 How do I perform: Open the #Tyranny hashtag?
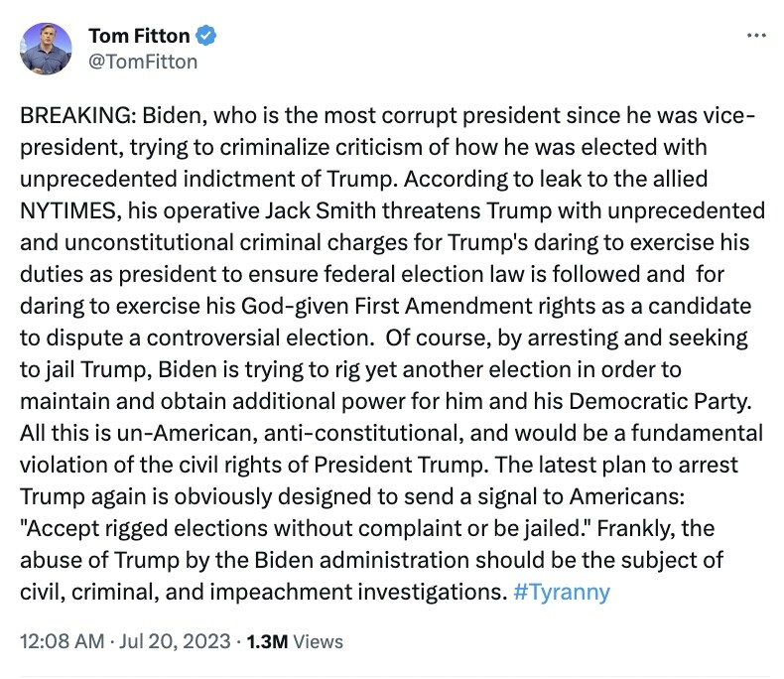click(x=562, y=592)
